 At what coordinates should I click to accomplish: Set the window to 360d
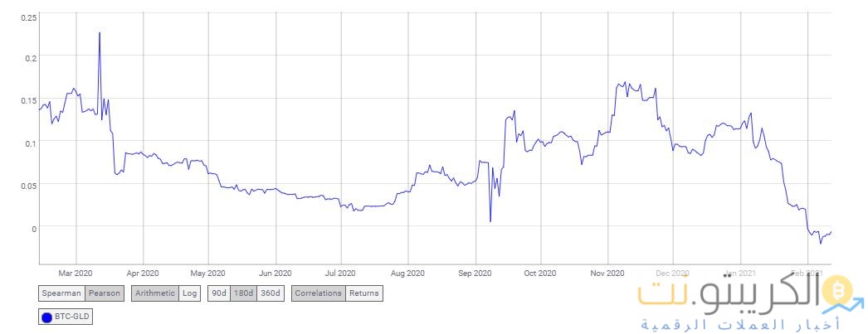(x=270, y=293)
